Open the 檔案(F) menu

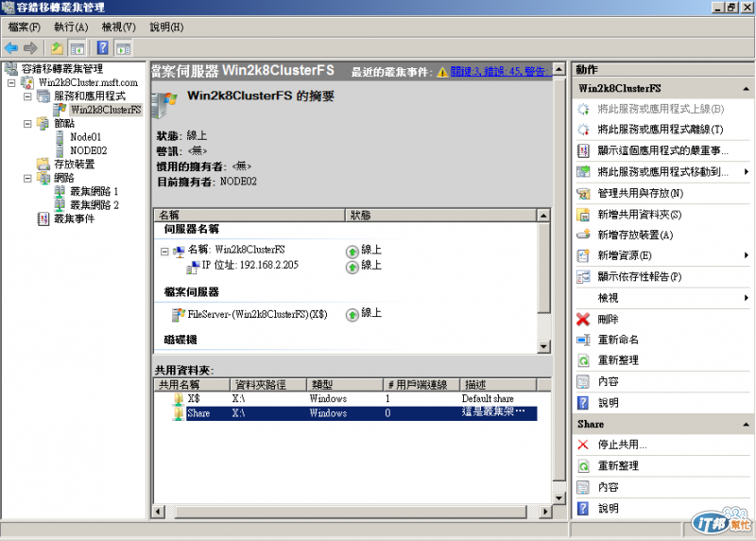point(25,27)
